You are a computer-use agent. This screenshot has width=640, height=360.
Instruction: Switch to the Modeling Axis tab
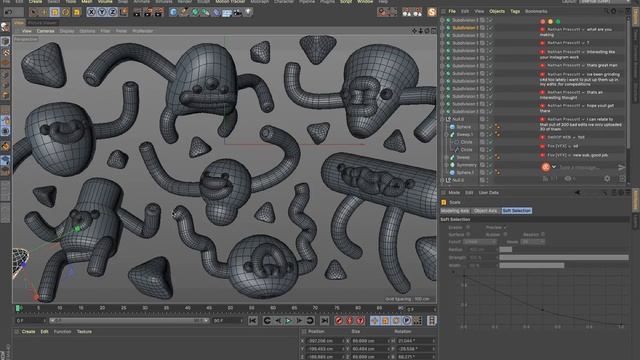(x=455, y=211)
